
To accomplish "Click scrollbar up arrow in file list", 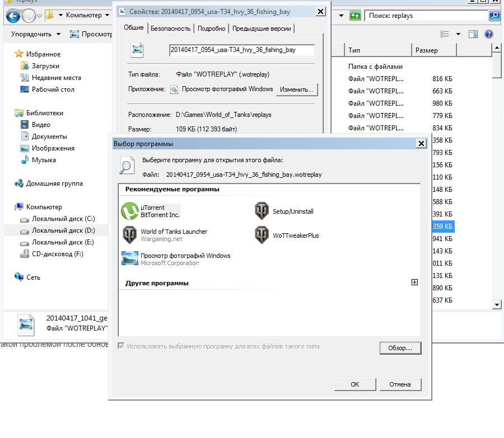I will (497, 48).
